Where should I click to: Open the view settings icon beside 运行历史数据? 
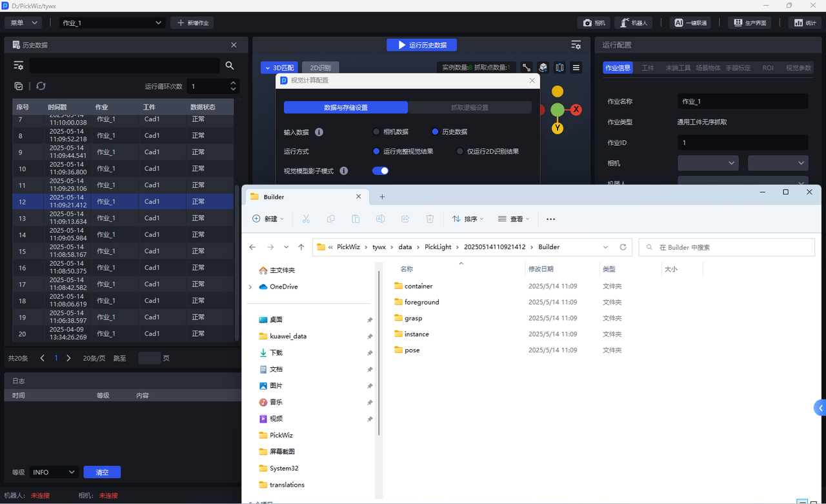(x=576, y=45)
